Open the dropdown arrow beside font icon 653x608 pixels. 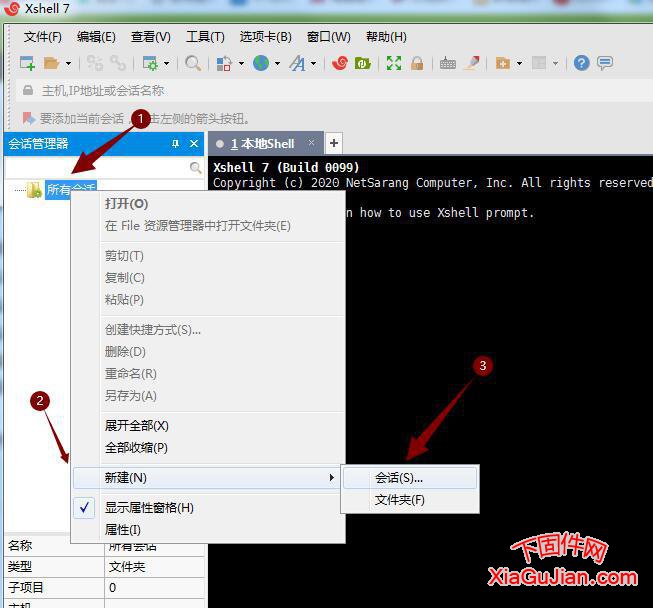point(314,64)
